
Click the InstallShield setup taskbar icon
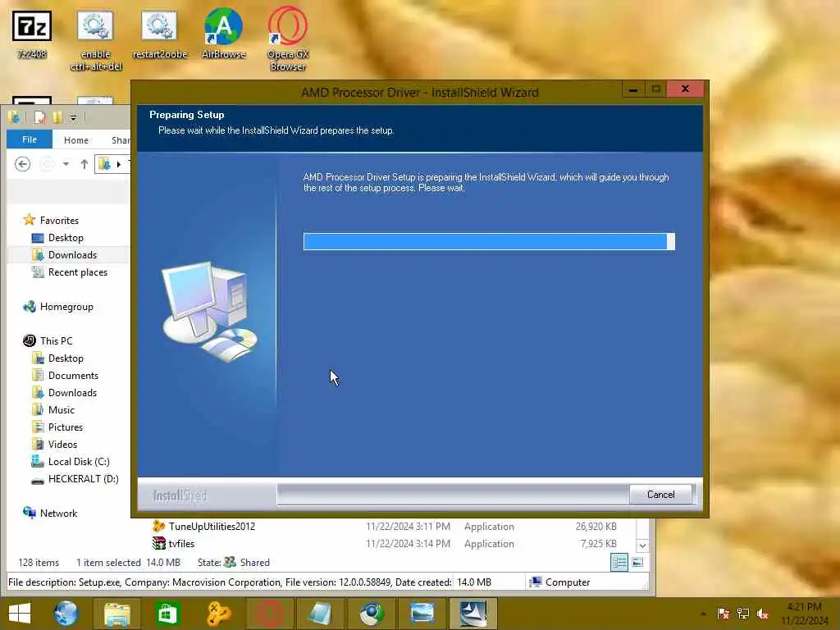473,614
